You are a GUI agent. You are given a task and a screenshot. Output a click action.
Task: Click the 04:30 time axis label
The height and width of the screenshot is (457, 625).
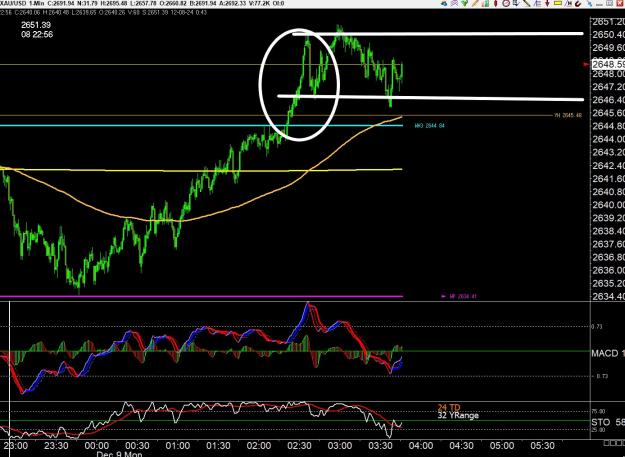(462, 445)
